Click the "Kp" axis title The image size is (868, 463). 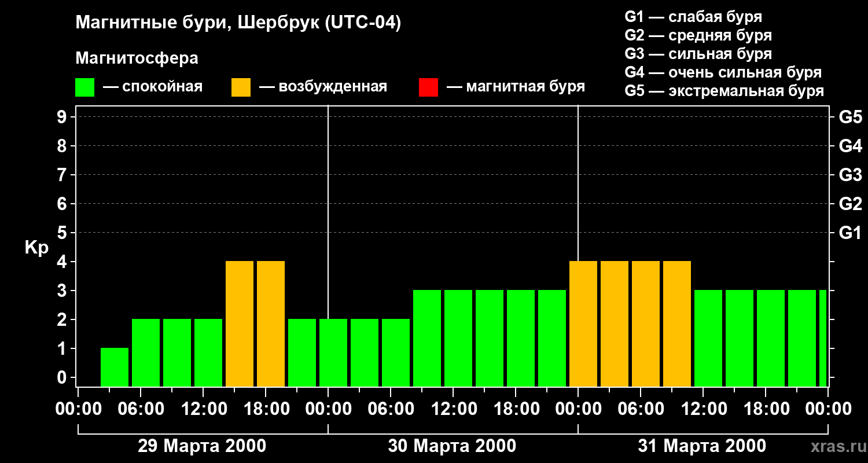pyautogui.click(x=36, y=248)
